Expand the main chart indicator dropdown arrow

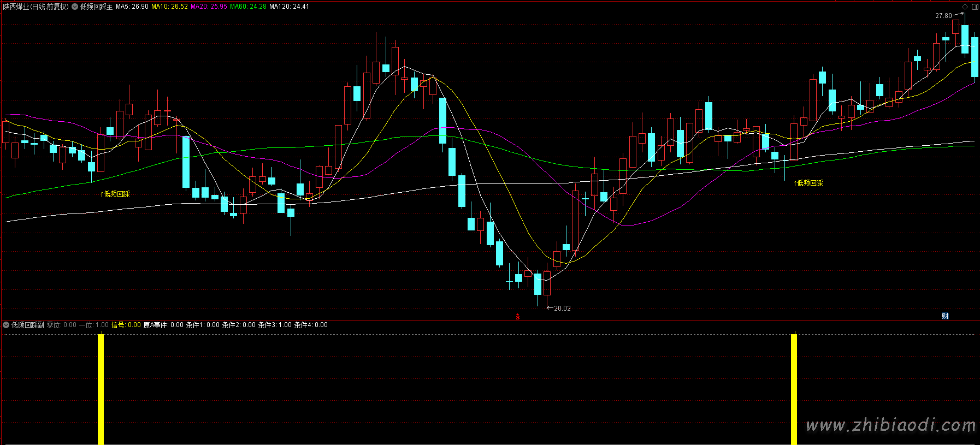75,7
